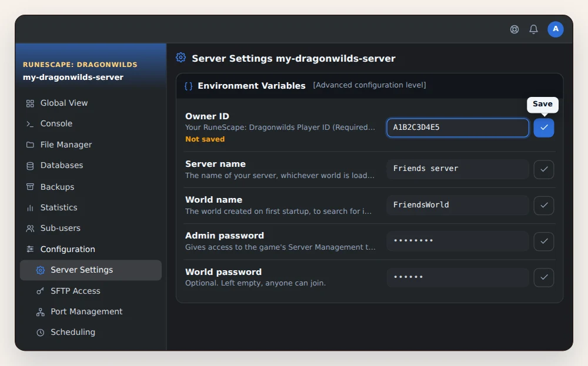
Task: Click the File Manager folder icon
Action: coord(30,145)
